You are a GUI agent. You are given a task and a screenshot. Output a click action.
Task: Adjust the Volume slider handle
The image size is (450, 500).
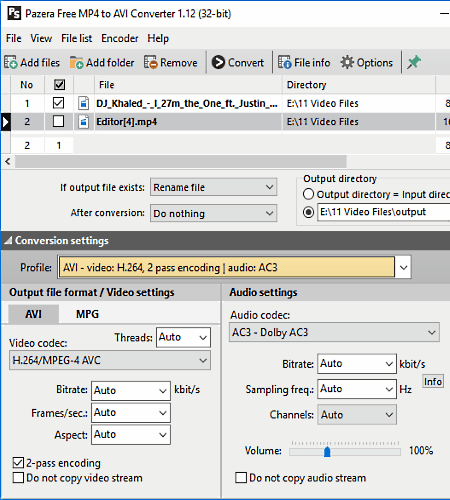(x=327, y=452)
